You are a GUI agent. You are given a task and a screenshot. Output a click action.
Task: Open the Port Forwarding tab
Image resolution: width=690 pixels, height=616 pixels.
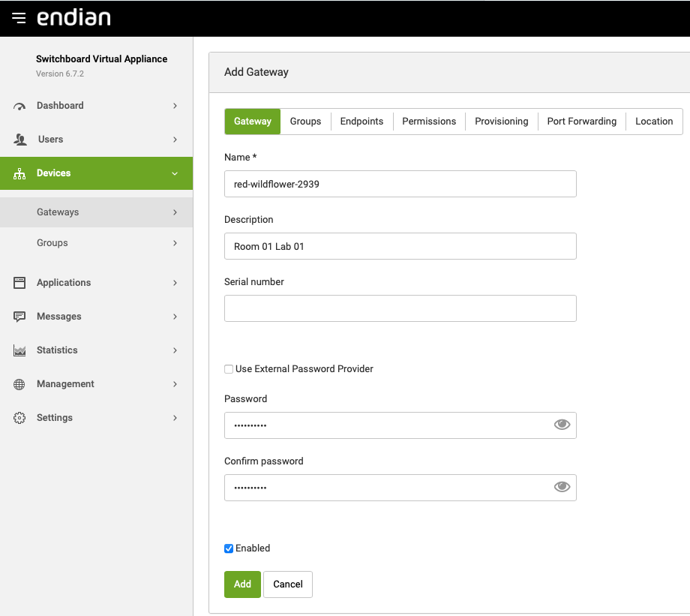click(581, 122)
